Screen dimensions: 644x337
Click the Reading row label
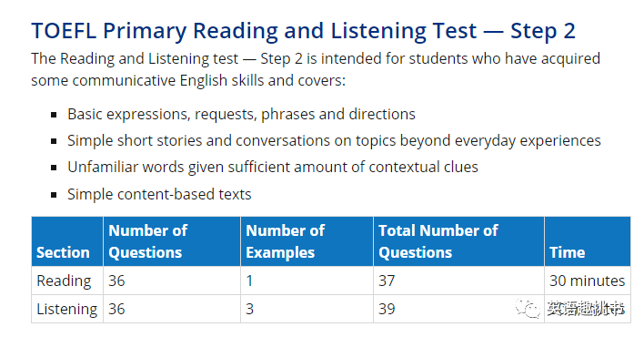(64, 281)
